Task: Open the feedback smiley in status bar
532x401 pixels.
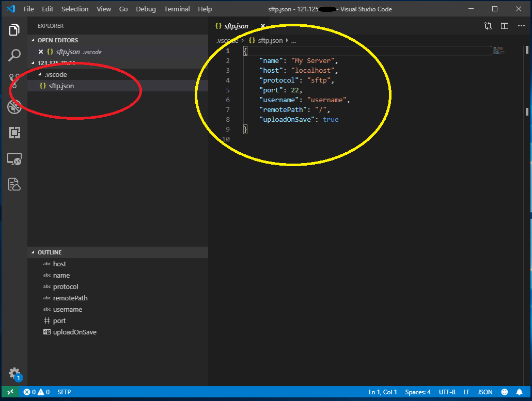Action: [x=505, y=392]
